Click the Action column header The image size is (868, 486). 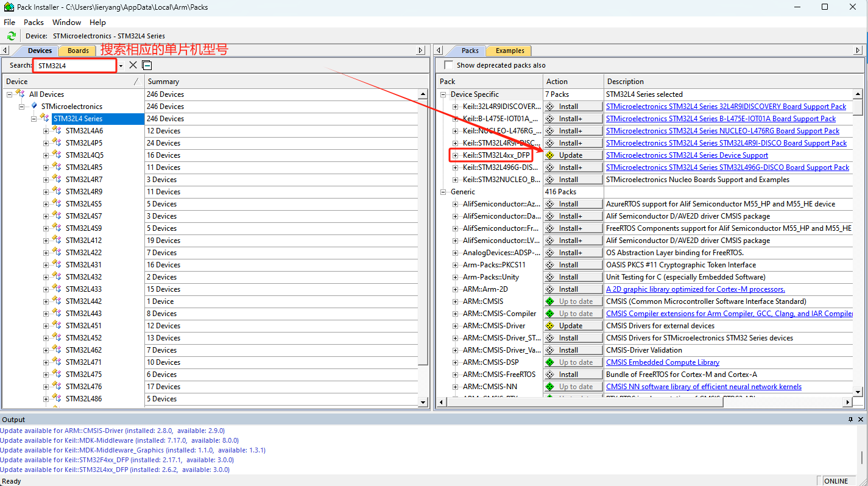pyautogui.click(x=573, y=81)
